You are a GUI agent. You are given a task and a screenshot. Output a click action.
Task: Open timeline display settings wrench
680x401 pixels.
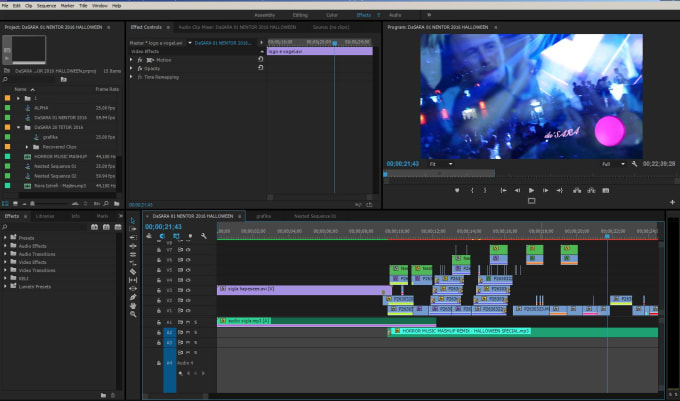pos(203,236)
